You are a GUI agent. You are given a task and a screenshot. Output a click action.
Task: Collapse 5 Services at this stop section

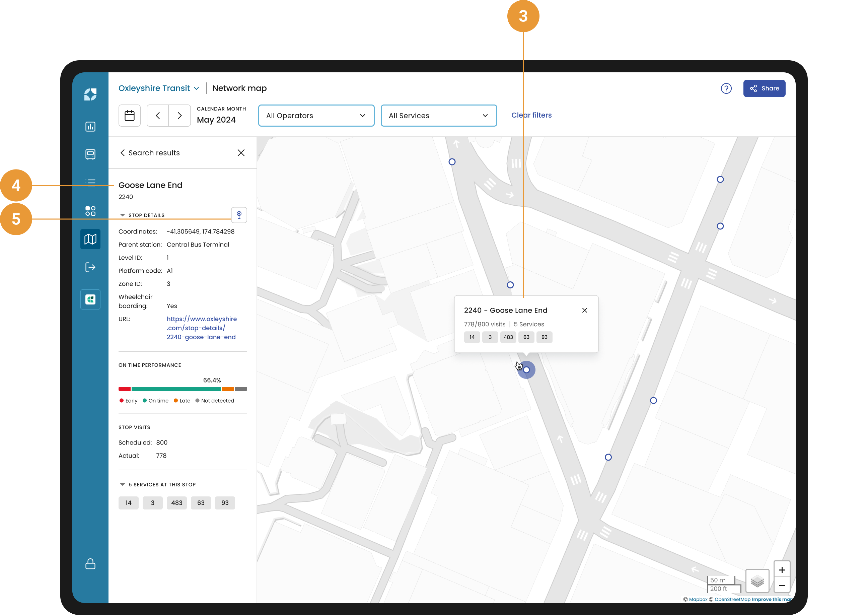click(158, 484)
